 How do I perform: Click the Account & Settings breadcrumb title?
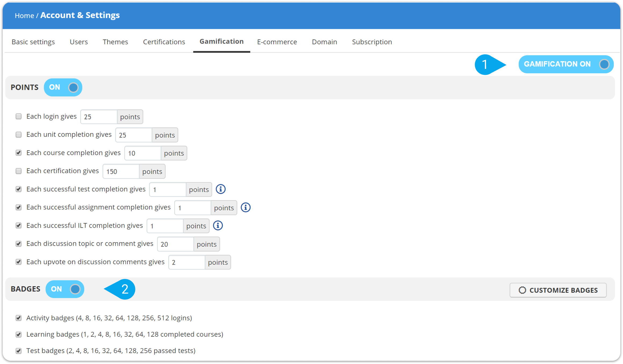point(80,15)
